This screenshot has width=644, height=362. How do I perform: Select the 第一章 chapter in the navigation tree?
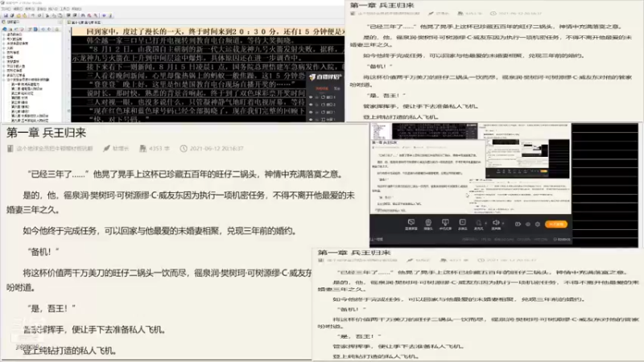click(x=26, y=84)
